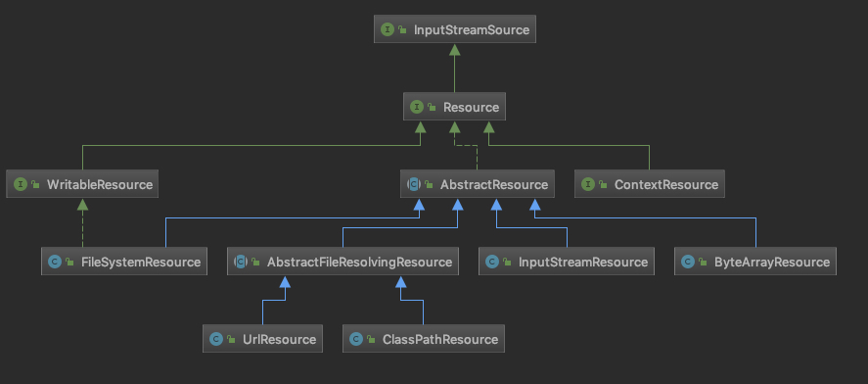868x384 pixels.
Task: Click the interface icon on ContextResource node
Action: [588, 184]
